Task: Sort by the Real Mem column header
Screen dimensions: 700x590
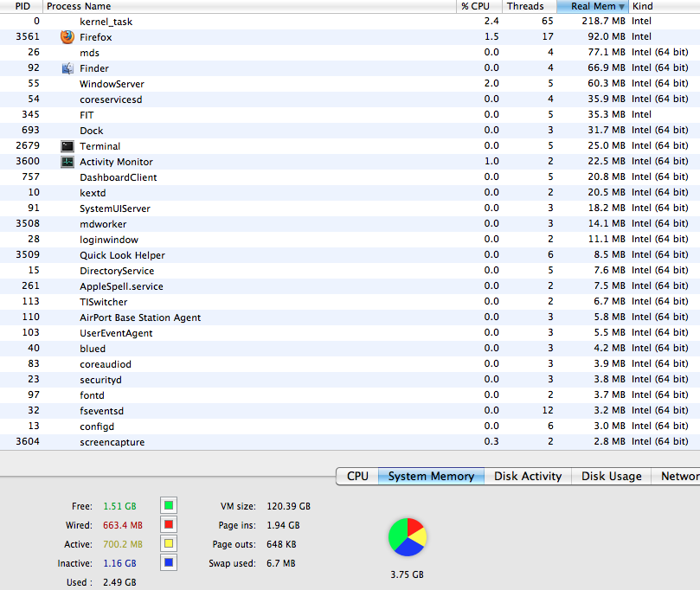Action: pyautogui.click(x=593, y=6)
